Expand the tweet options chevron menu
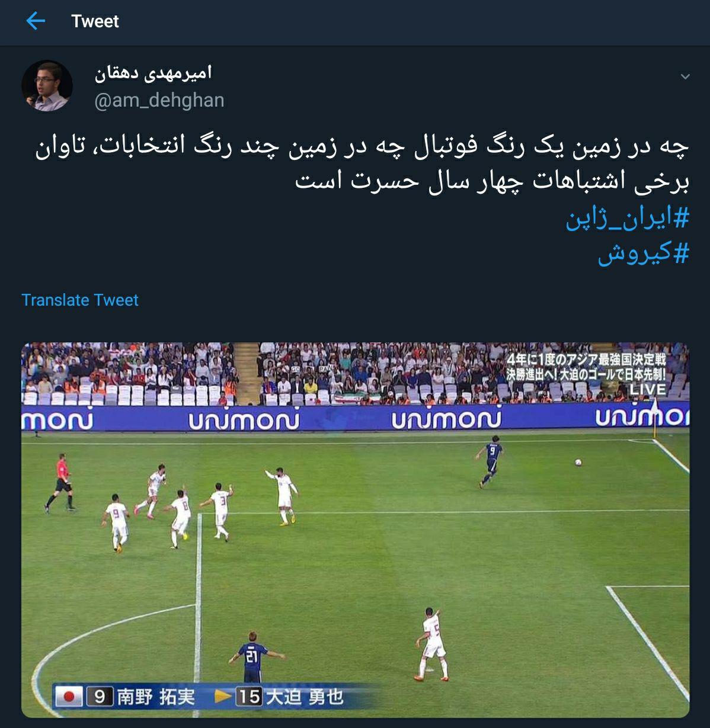Image resolution: width=710 pixels, height=728 pixels. pyautogui.click(x=685, y=77)
